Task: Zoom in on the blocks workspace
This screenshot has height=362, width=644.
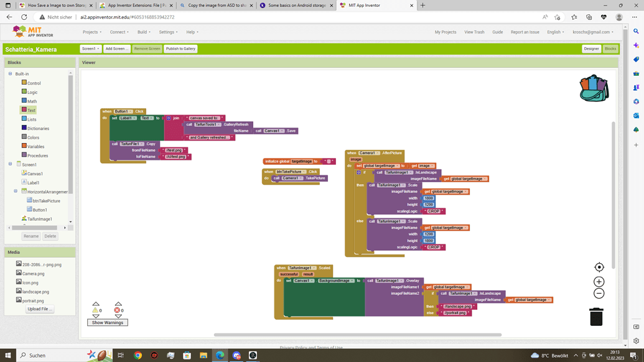Action: point(599,282)
